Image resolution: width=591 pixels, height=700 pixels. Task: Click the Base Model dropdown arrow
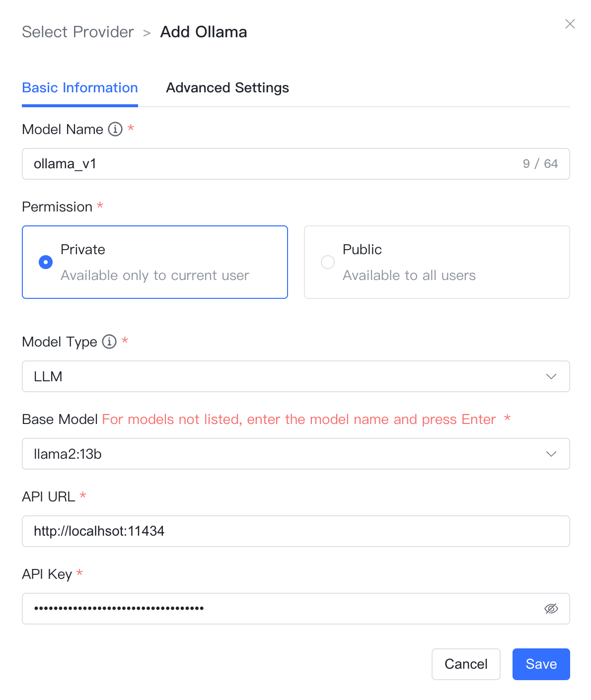point(551,454)
